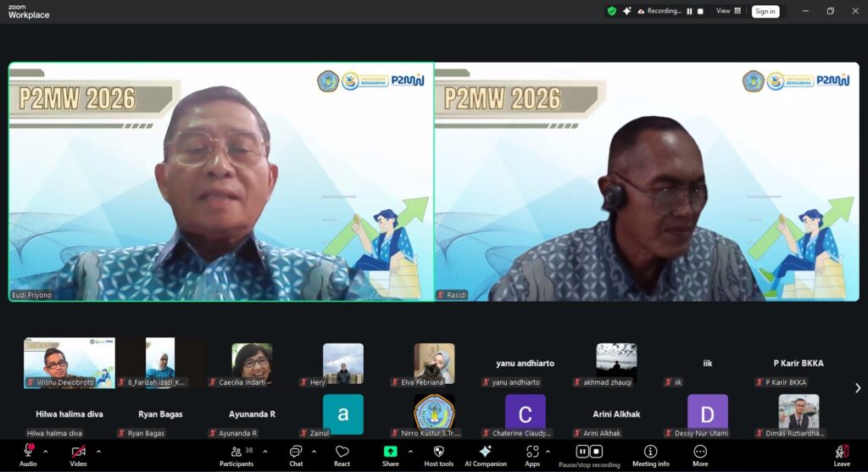Open the View layout menu
868x472 pixels.
tap(728, 11)
